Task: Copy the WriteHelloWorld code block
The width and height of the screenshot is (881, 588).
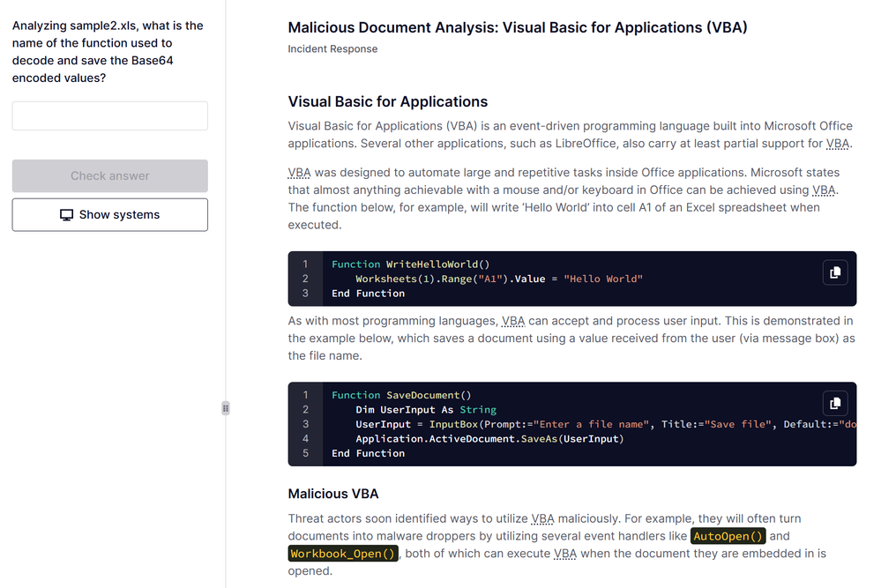Action: coord(835,272)
